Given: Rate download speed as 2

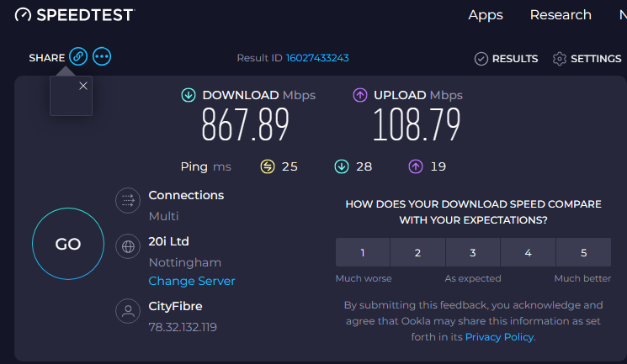Looking at the screenshot, I should point(418,252).
